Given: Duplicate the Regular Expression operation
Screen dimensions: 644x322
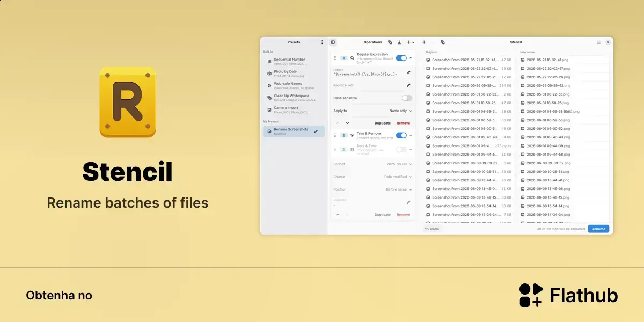Looking at the screenshot, I should pyautogui.click(x=383, y=123).
